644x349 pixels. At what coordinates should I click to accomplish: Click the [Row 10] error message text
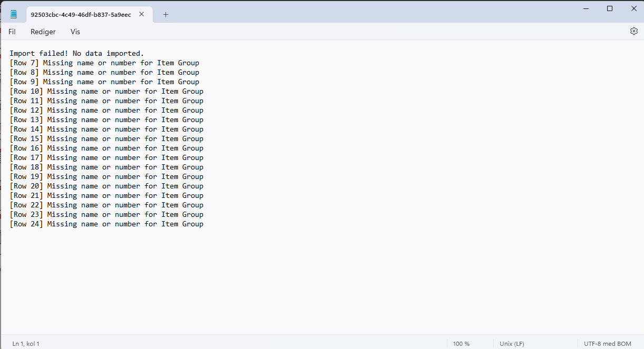coord(125,92)
